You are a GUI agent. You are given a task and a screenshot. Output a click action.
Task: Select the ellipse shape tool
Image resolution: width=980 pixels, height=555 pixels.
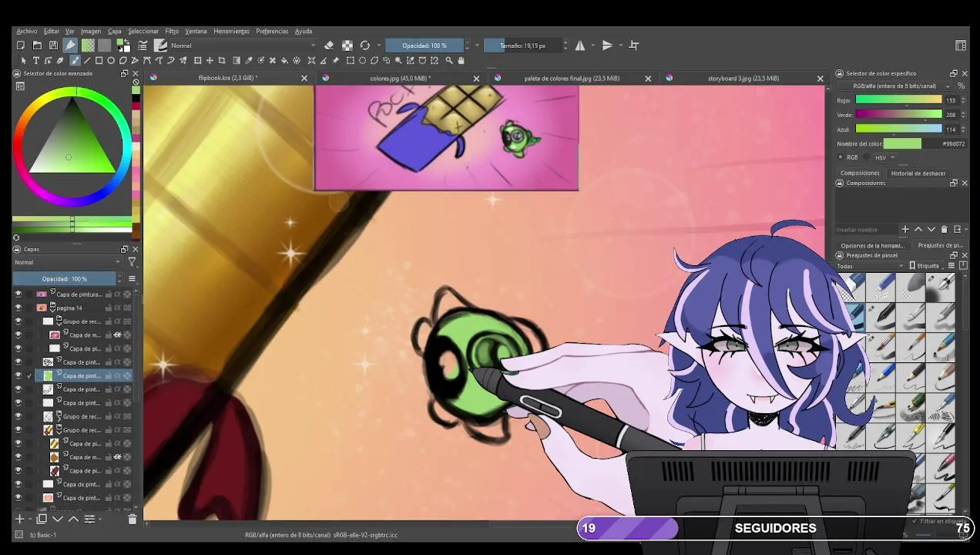pyautogui.click(x=111, y=60)
